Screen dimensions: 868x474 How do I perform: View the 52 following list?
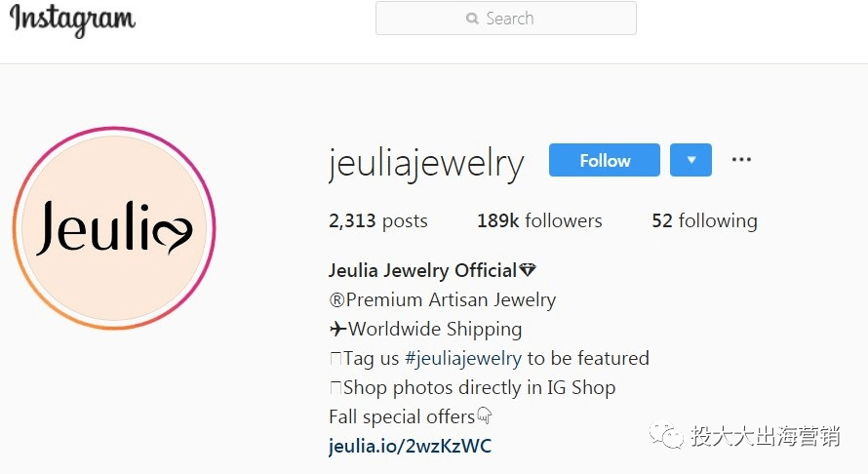[x=704, y=221]
